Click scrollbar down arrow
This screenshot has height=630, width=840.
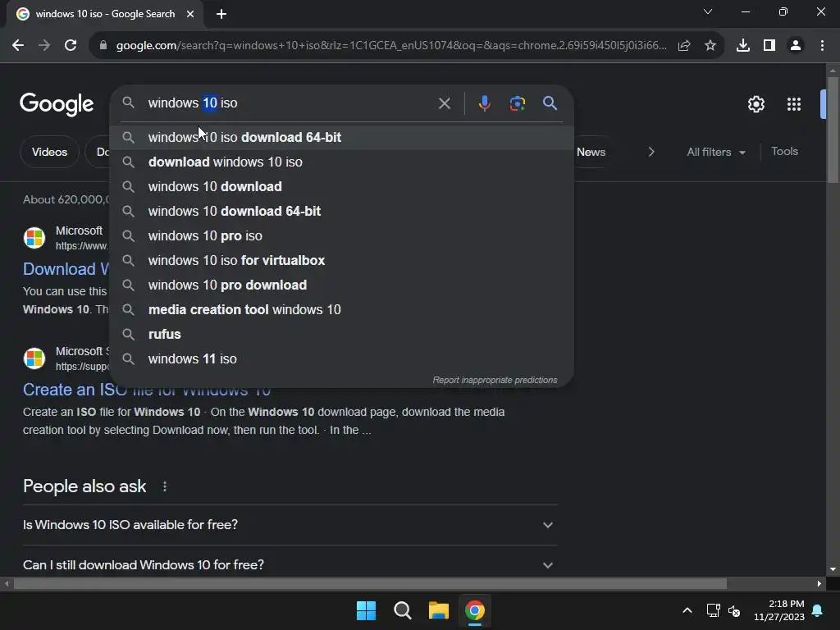coord(833,569)
